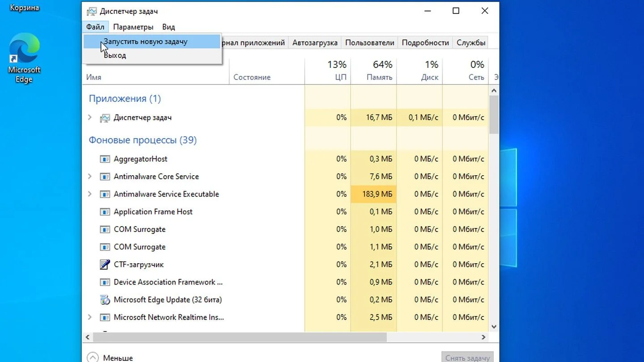Click the horizontal scrollbar thumb
The height and width of the screenshot is (362, 644).
click(240, 337)
